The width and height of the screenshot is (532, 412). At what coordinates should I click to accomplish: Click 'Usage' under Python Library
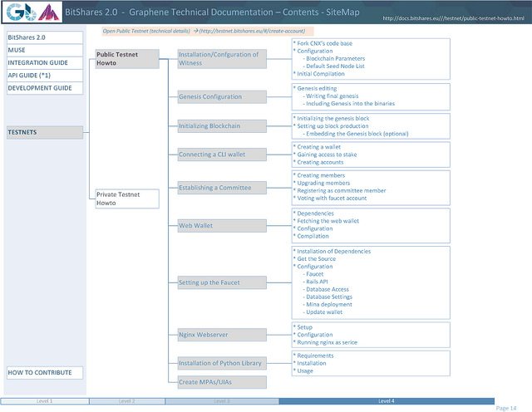(305, 371)
